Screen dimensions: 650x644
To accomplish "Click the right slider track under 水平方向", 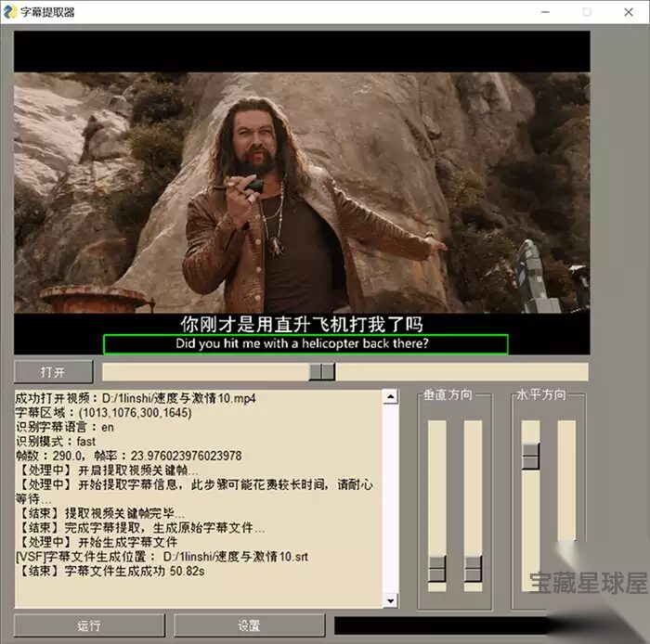I will click(x=566, y=481).
